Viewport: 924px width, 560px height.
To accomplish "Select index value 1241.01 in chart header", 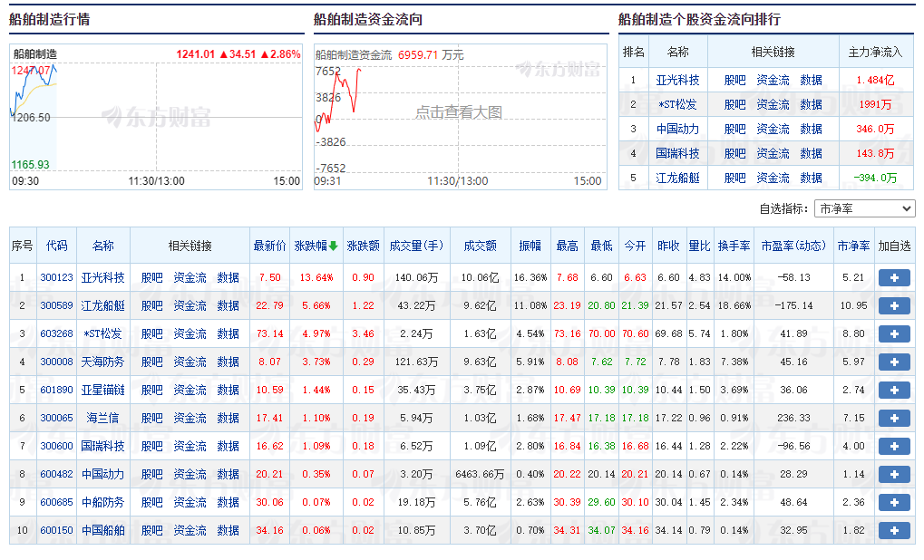I will [x=196, y=54].
